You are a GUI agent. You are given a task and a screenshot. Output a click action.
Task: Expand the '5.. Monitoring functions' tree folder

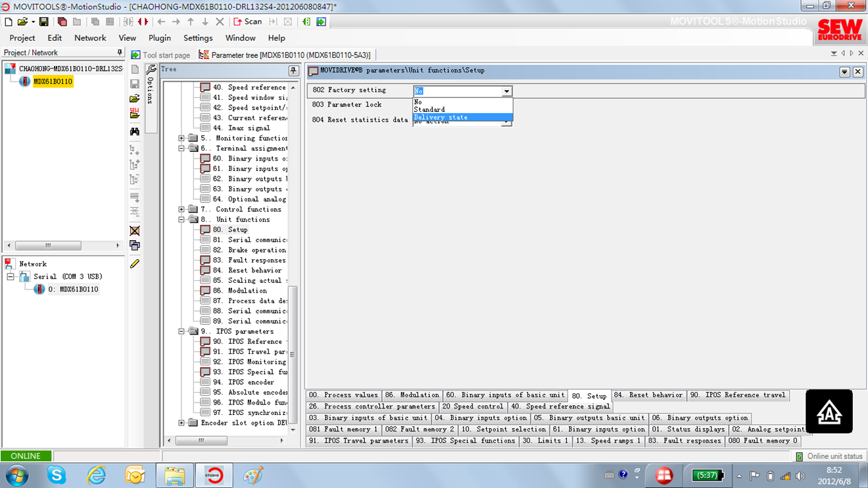pos(181,138)
